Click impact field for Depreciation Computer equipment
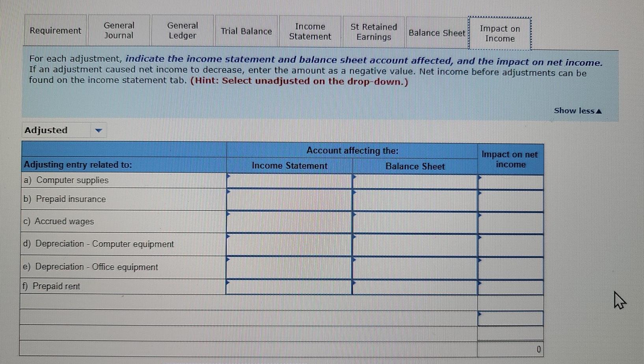The image size is (644, 364). (x=511, y=245)
